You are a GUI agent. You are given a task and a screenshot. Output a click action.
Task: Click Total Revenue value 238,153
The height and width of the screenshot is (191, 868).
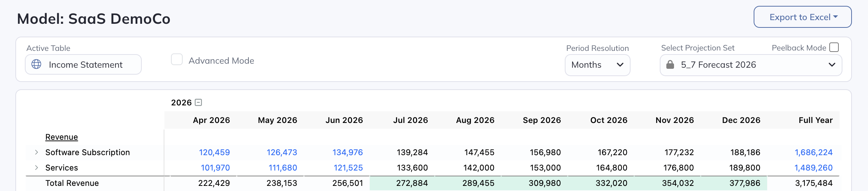(x=281, y=183)
